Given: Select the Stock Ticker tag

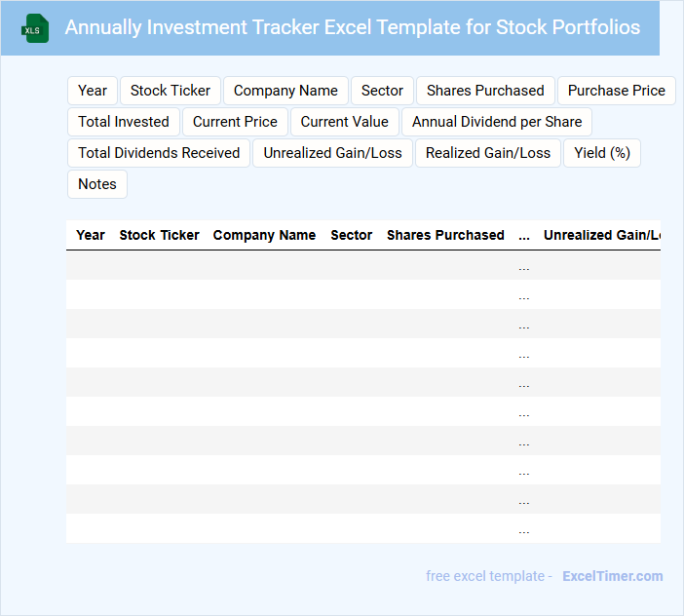Looking at the screenshot, I should 171,91.
